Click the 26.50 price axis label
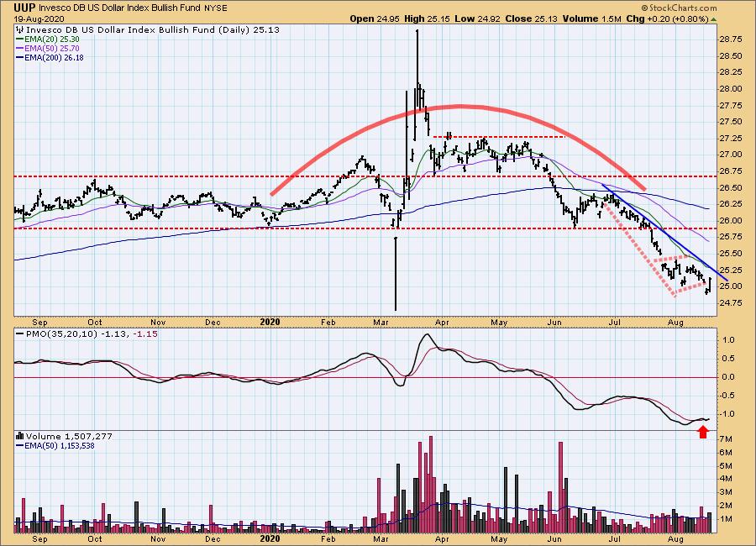Image resolution: width=756 pixels, height=546 pixels. pos(731,187)
